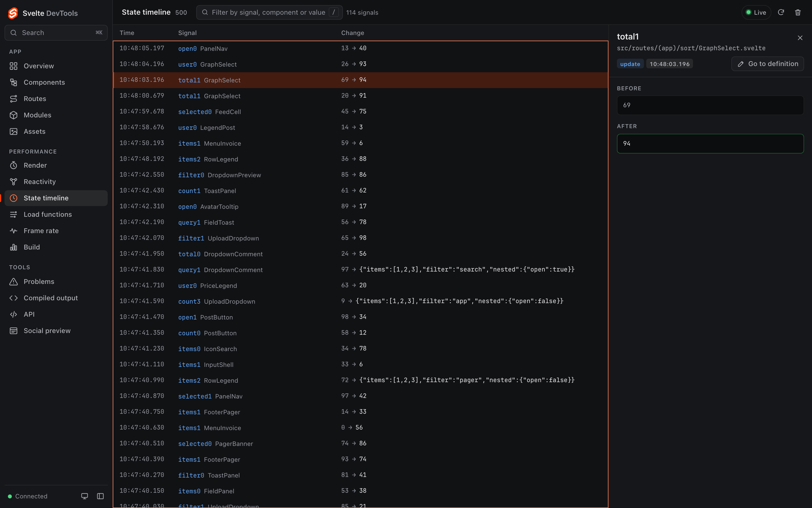The height and width of the screenshot is (508, 812).
Task: Click the monitor icon beside Connected
Action: pos(85,496)
